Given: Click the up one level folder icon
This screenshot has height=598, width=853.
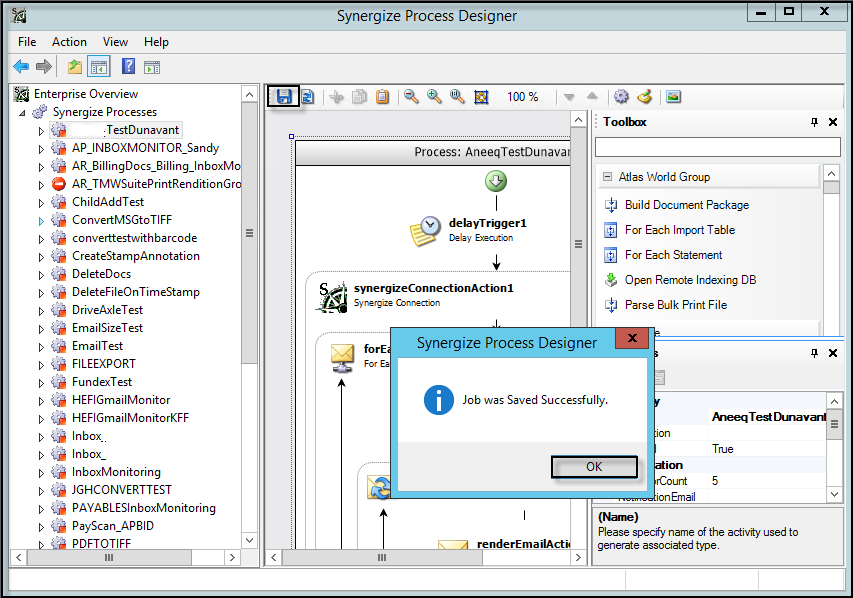Looking at the screenshot, I should tap(75, 67).
